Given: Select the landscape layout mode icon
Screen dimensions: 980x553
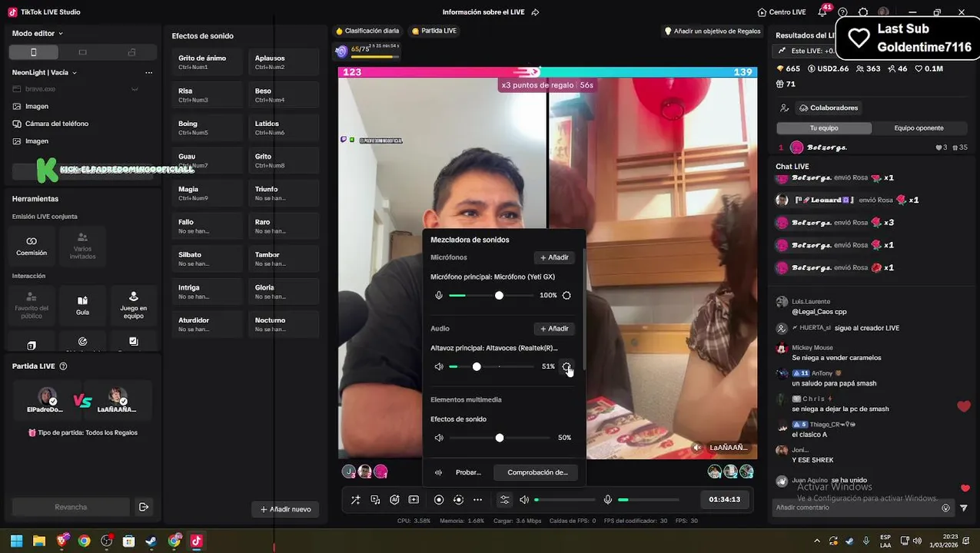Looking at the screenshot, I should tap(82, 52).
